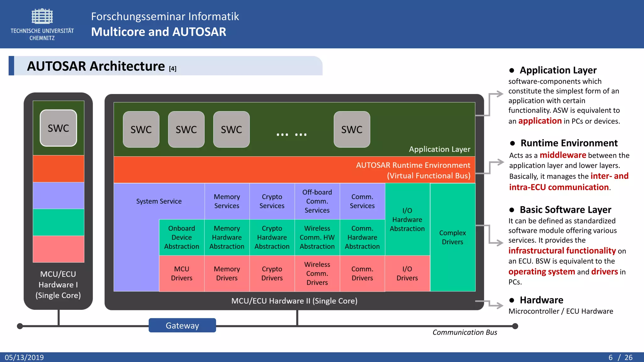Viewport: 644px width, 362px height.
Task: Click the Complex Drivers block
Action: pos(452,238)
